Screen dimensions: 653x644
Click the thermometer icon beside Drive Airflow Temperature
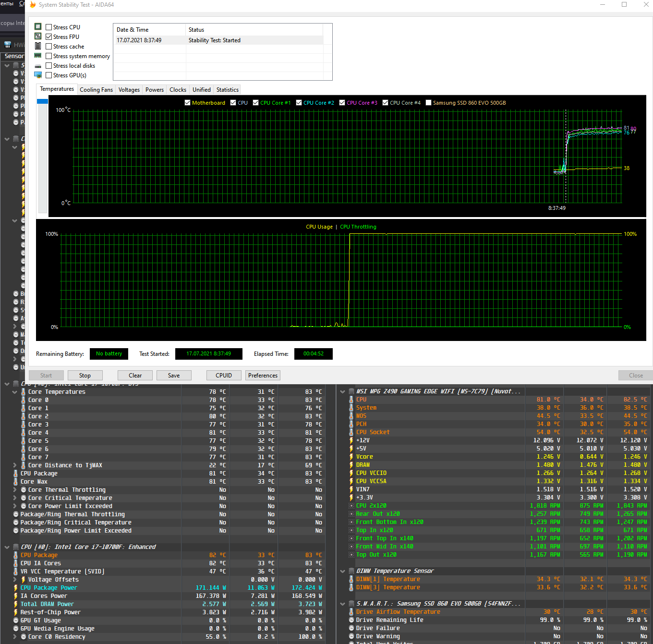point(351,612)
